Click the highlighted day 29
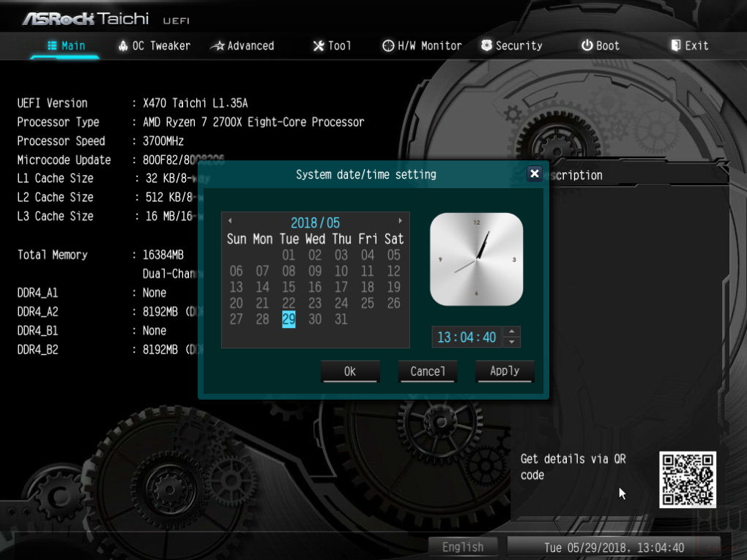Image resolution: width=747 pixels, height=560 pixels. point(289,319)
